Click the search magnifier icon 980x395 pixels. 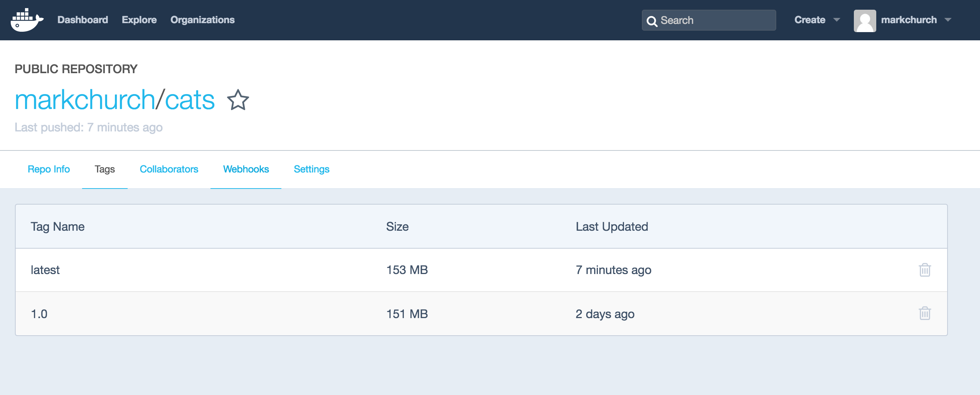[x=652, y=21]
